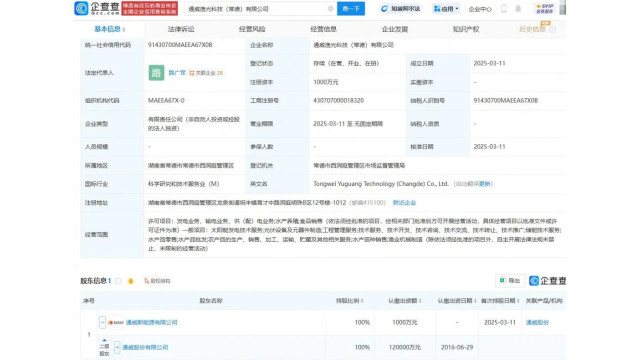
Task: Collapse the first shareholder row with minus
Action: click(102, 322)
